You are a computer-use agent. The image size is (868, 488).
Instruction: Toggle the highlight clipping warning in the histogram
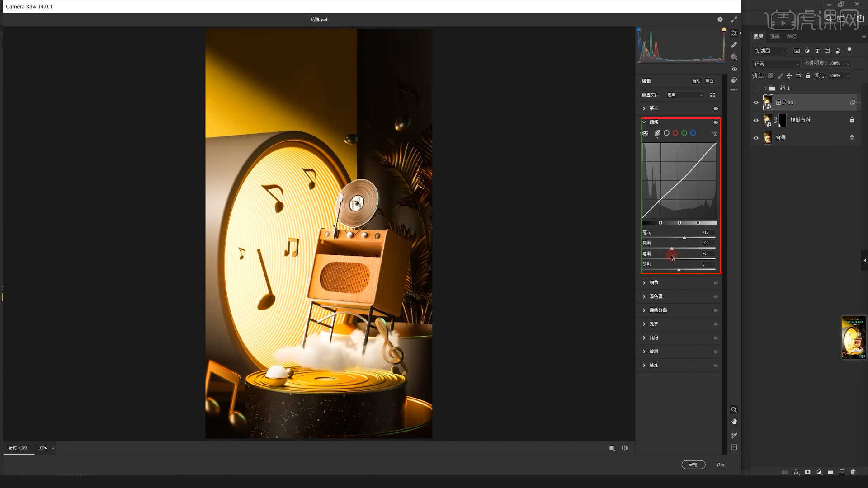(724, 29)
